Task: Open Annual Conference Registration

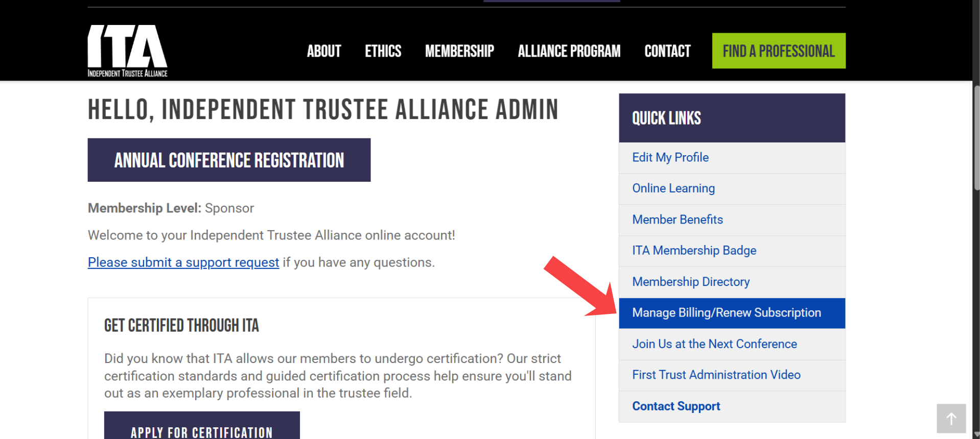Action: [229, 160]
